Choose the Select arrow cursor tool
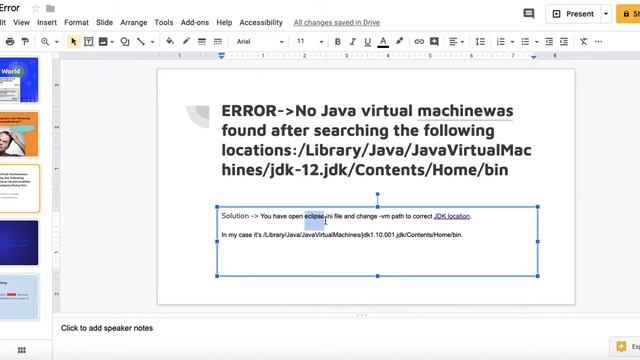The image size is (640, 360). [73, 42]
